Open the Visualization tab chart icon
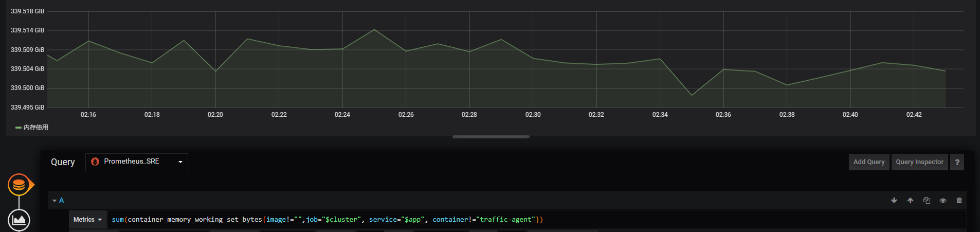 click(x=19, y=220)
